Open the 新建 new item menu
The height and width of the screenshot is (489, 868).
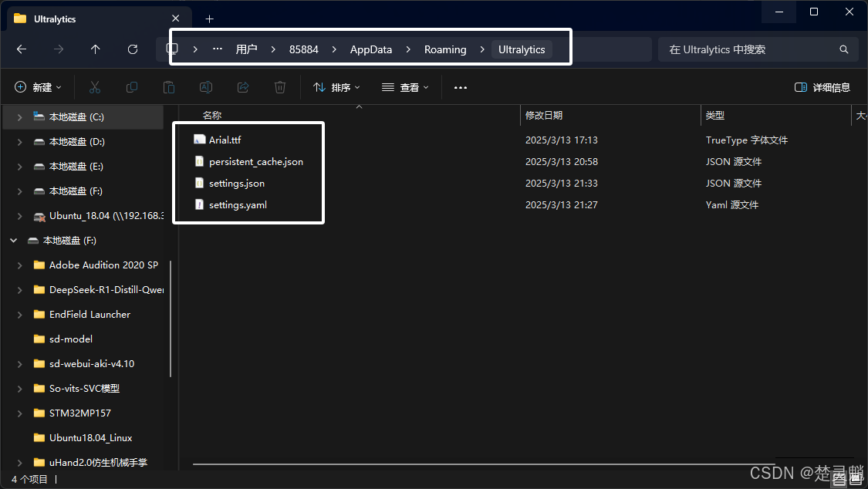point(39,87)
